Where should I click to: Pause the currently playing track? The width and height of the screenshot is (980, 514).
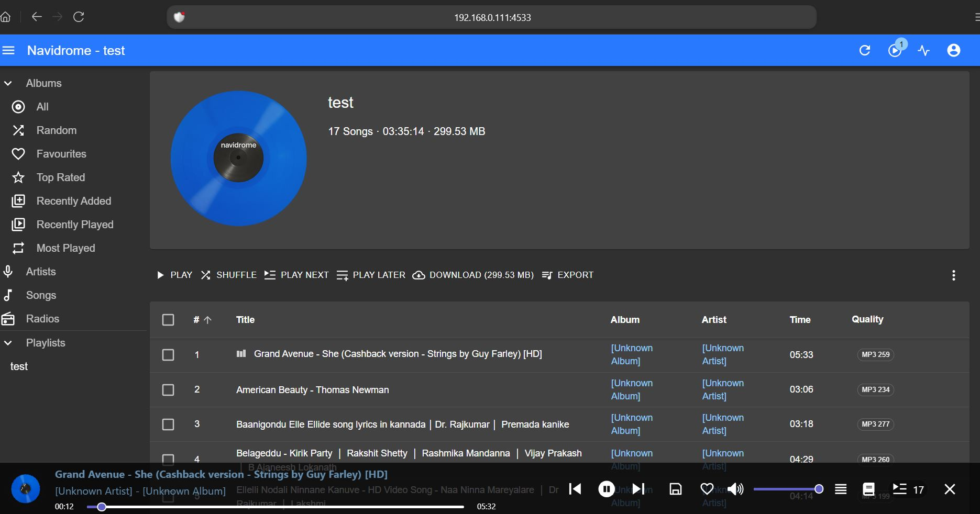606,489
